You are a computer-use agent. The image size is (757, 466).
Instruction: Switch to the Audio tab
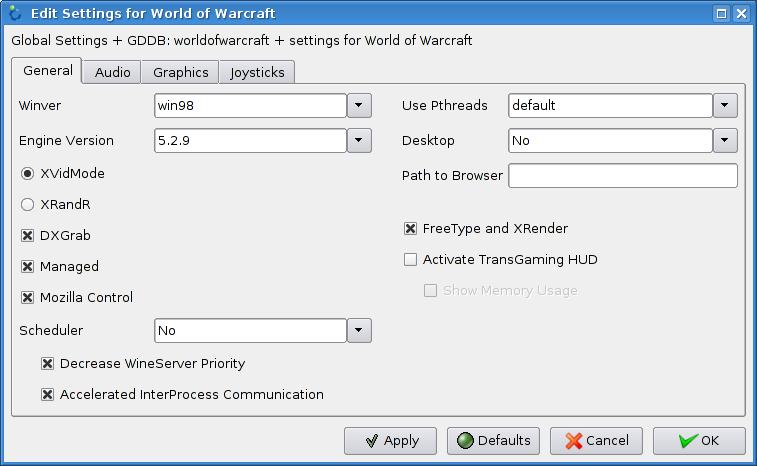[112, 72]
